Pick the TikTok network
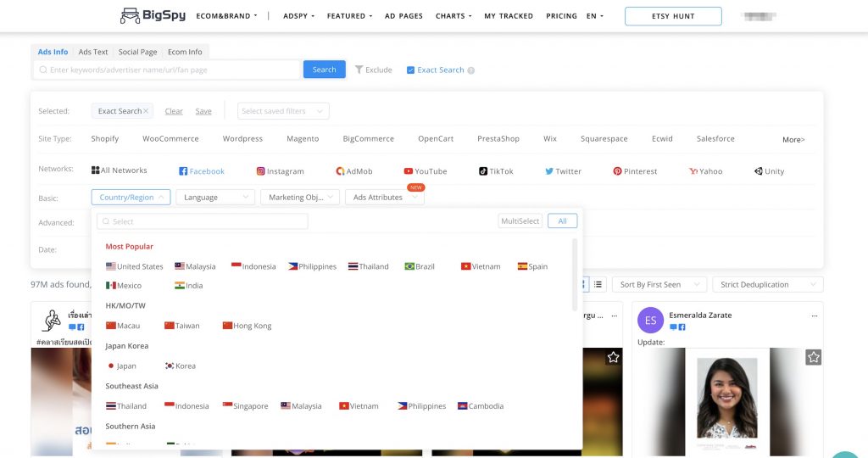 (x=496, y=171)
